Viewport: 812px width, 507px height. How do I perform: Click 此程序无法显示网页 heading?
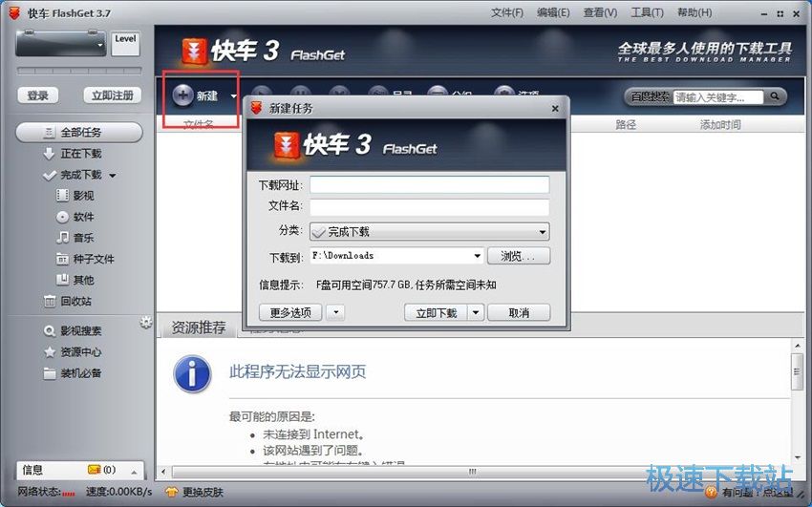point(298,371)
